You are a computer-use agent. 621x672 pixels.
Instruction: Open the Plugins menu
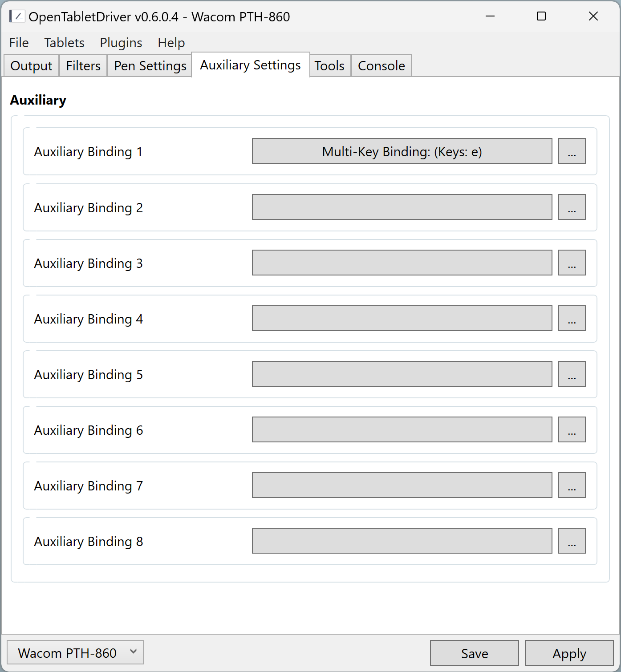pyautogui.click(x=121, y=43)
